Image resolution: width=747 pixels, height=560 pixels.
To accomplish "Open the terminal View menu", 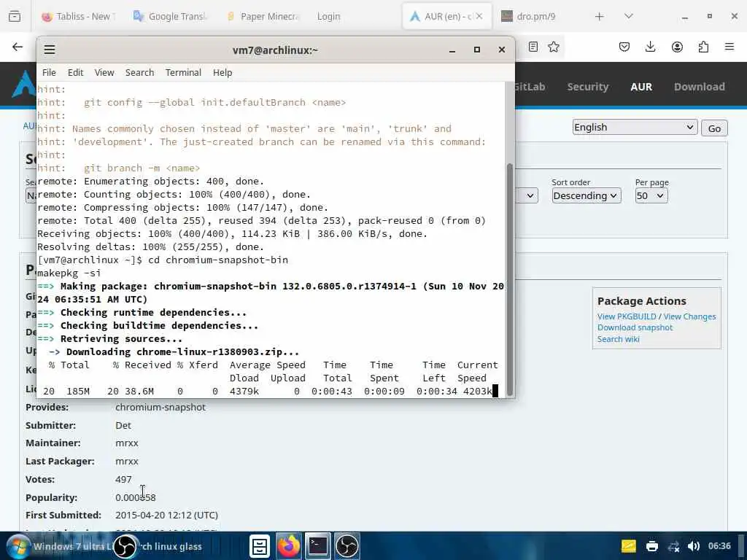I will tap(104, 72).
